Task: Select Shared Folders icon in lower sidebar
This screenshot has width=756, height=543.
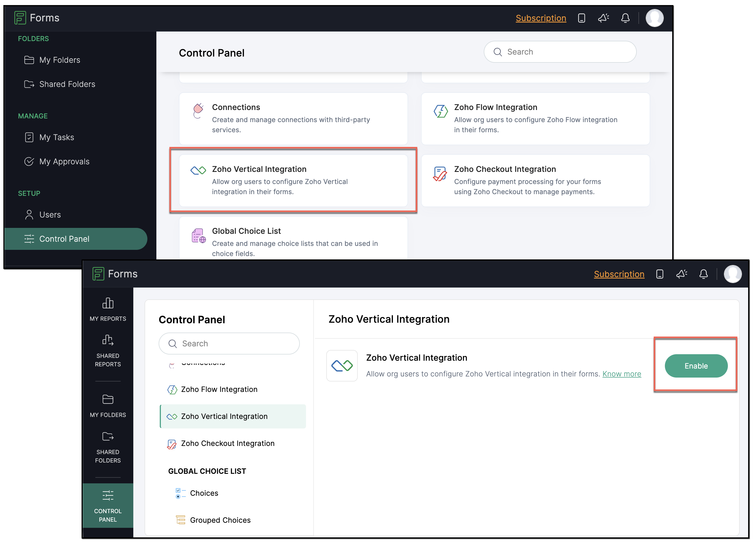Action: tap(108, 447)
